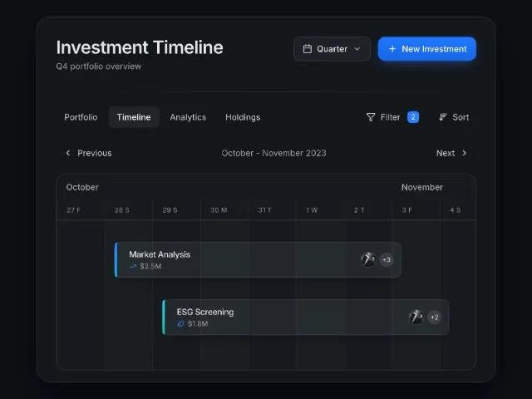Advance to Next time period
This screenshot has width=532, height=399.
(451, 153)
